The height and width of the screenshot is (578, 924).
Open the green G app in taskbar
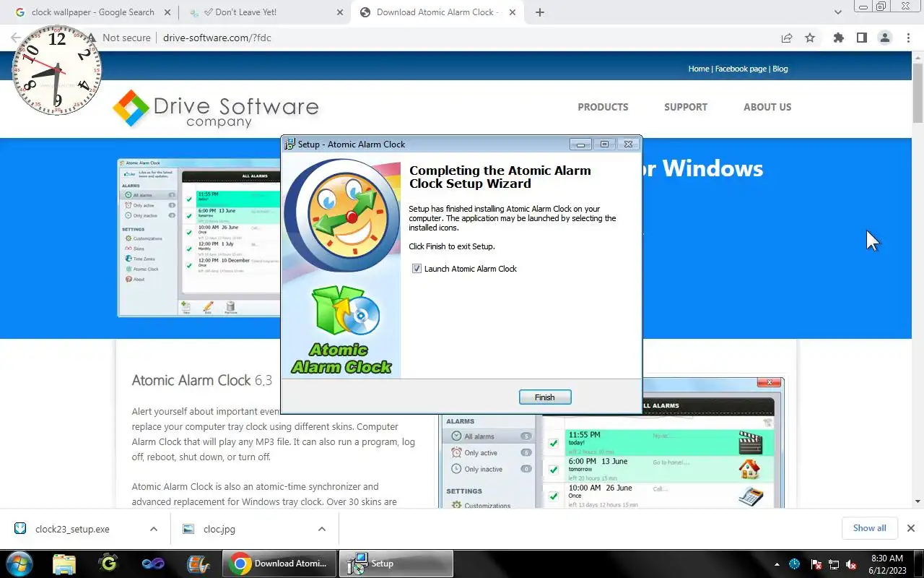tap(109, 564)
